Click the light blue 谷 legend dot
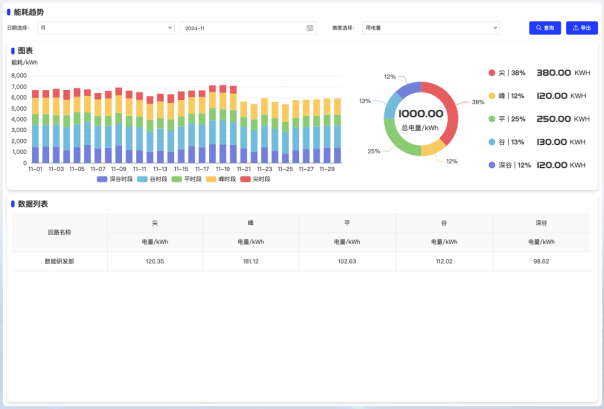The image size is (604, 409). tap(492, 142)
